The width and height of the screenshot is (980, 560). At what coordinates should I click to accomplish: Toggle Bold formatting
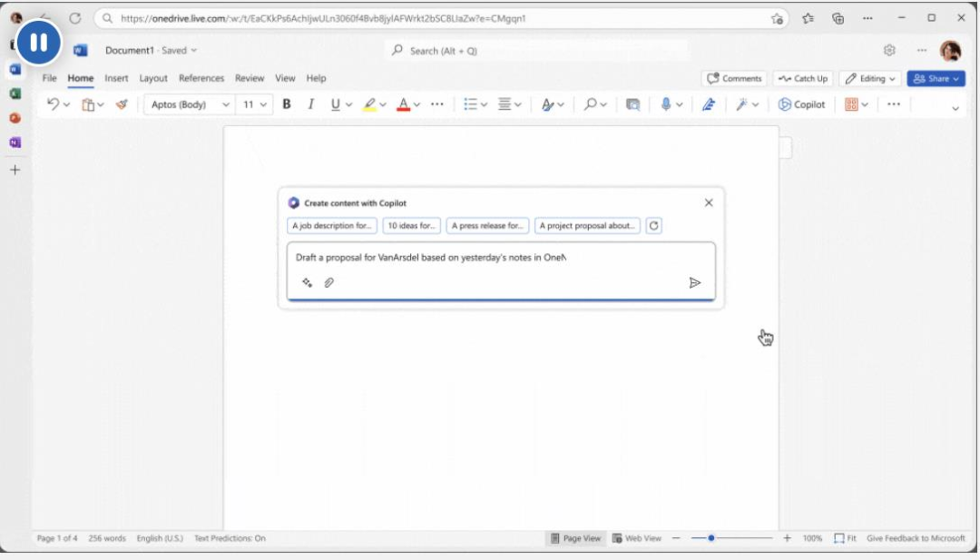287,104
